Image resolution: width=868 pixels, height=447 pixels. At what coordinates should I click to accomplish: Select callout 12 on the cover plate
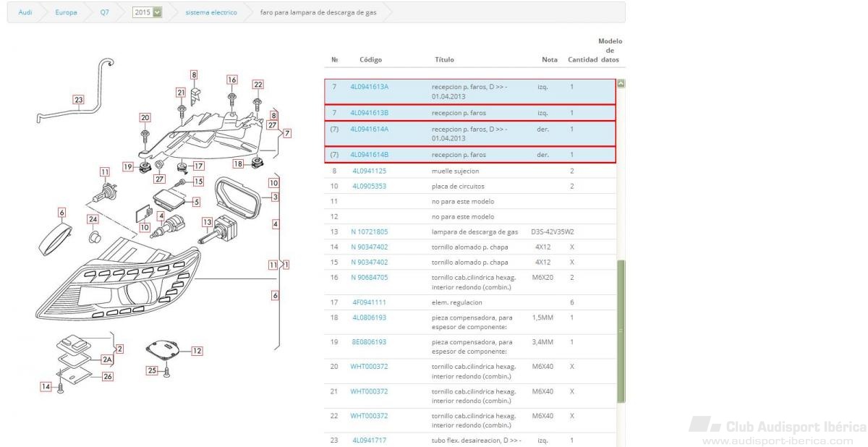pos(197,351)
